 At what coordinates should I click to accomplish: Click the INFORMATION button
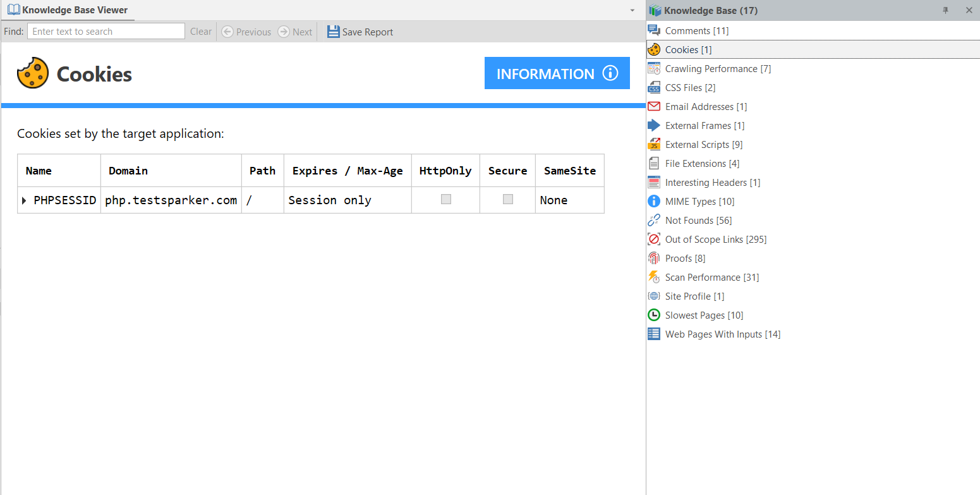click(x=557, y=73)
